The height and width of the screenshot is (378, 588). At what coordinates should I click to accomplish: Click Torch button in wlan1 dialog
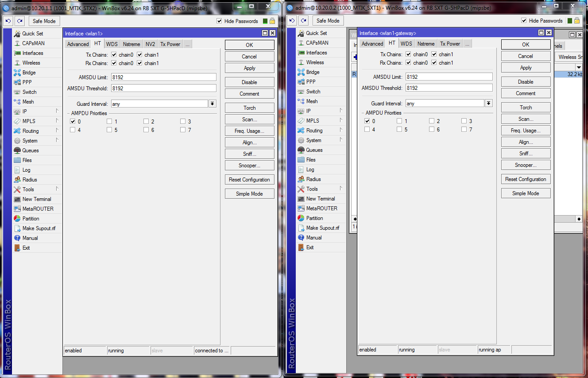[x=250, y=108]
